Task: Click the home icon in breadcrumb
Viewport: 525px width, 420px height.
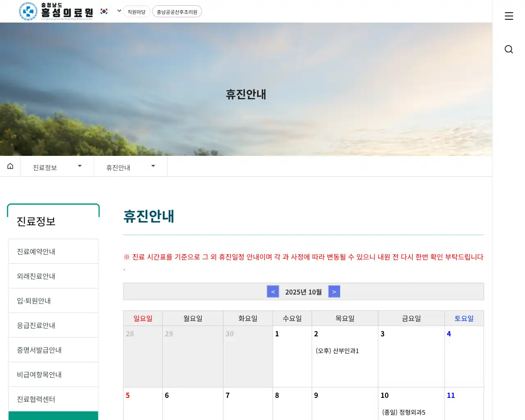Action: click(x=10, y=166)
